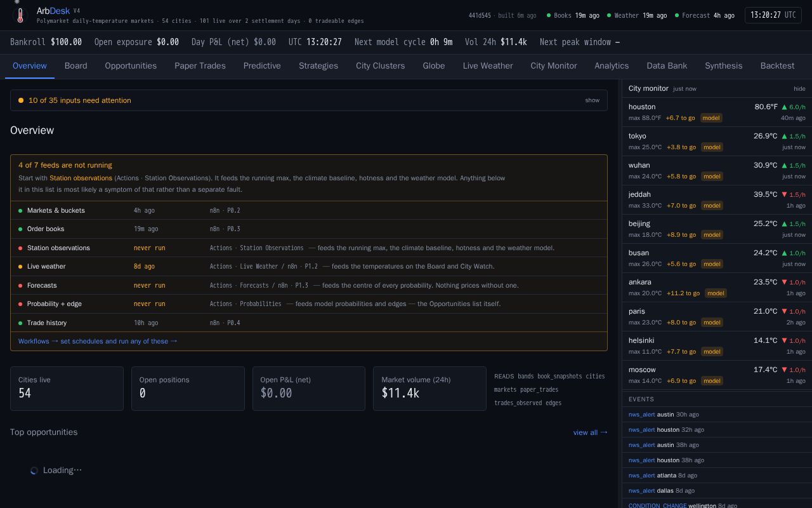Screen dimensions: 812x508
Task: Click the Market volume (24h) card
Action: [x=429, y=389]
